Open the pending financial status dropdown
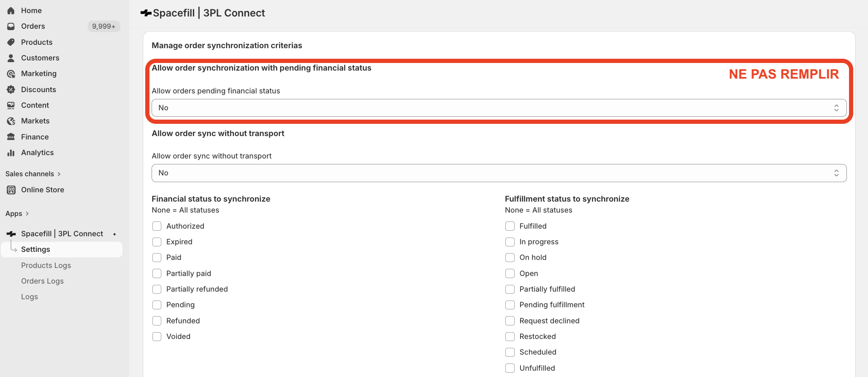The width and height of the screenshot is (868, 377). pos(499,108)
